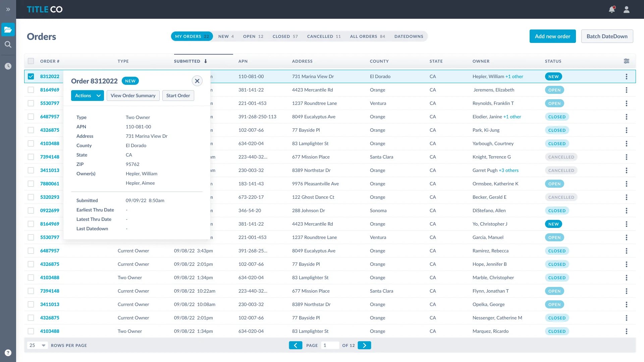Viewport: 644px width, 362px height.
Task: Go to next page arrow
Action: point(364,345)
